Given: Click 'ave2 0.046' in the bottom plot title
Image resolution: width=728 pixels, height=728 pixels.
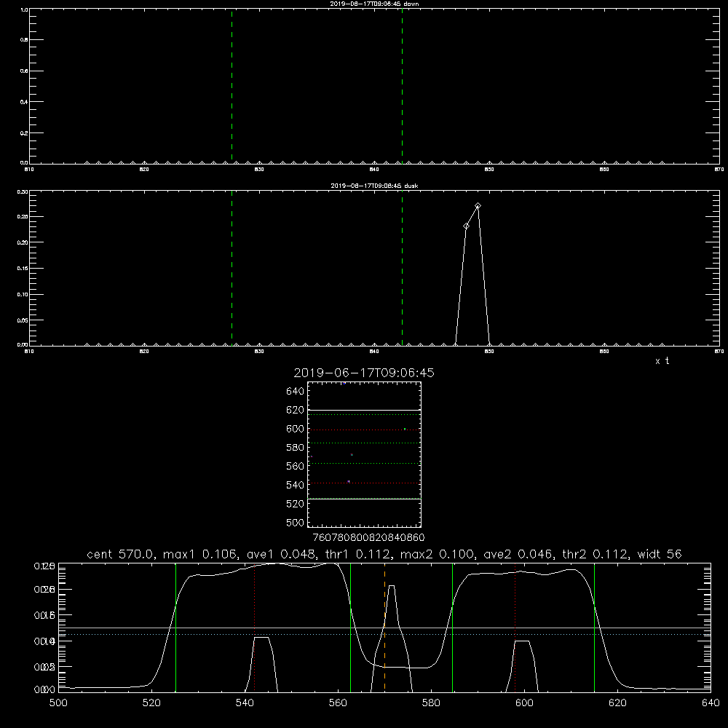Looking at the screenshot, I should 518,554.
